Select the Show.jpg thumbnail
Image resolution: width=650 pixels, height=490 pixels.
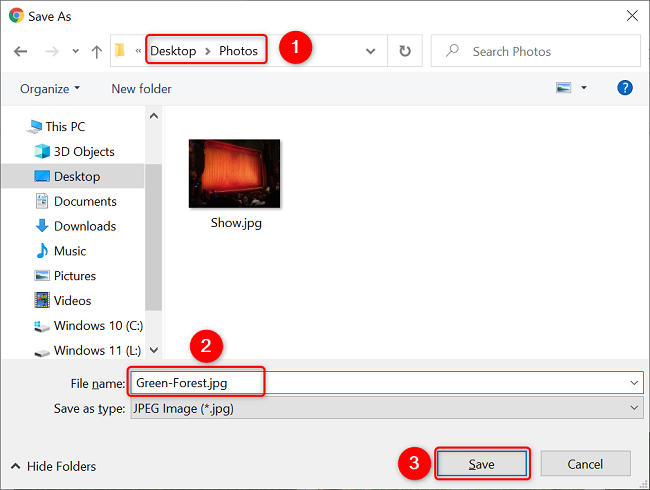tap(235, 184)
